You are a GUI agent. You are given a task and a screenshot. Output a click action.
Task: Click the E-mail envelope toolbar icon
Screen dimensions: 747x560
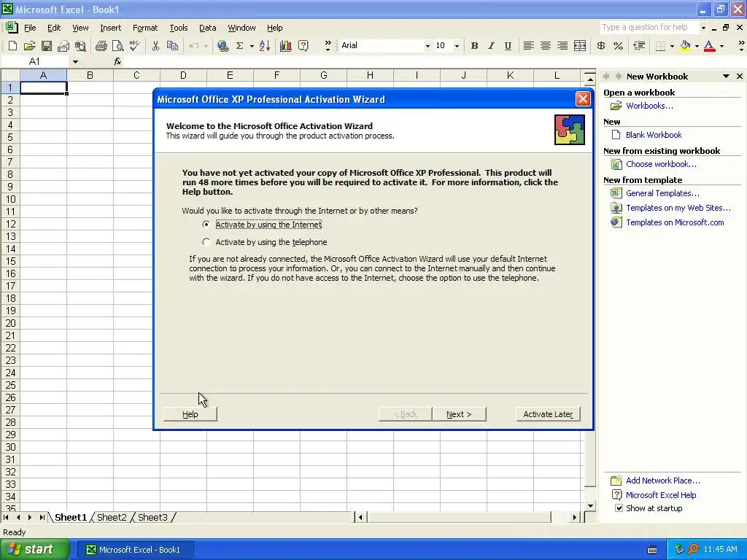(63, 46)
